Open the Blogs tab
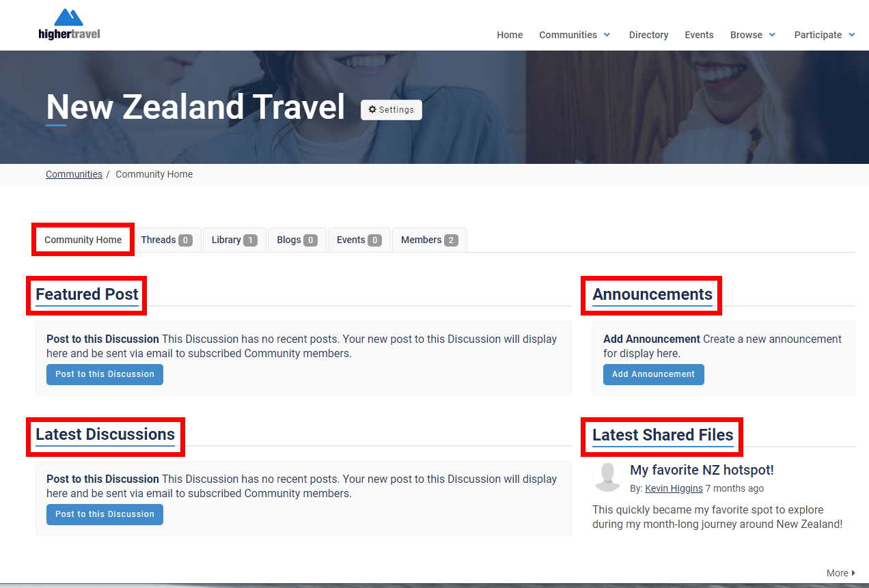The width and height of the screenshot is (869, 588). tap(296, 240)
